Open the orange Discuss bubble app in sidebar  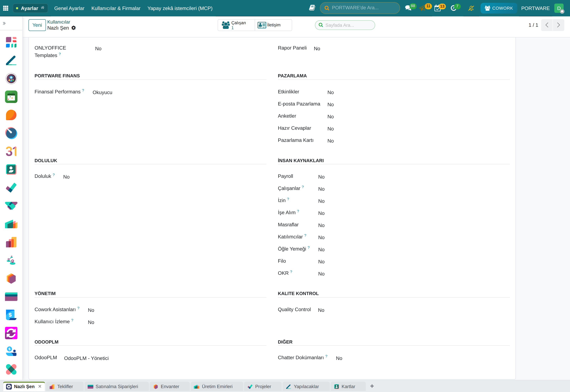point(11,115)
